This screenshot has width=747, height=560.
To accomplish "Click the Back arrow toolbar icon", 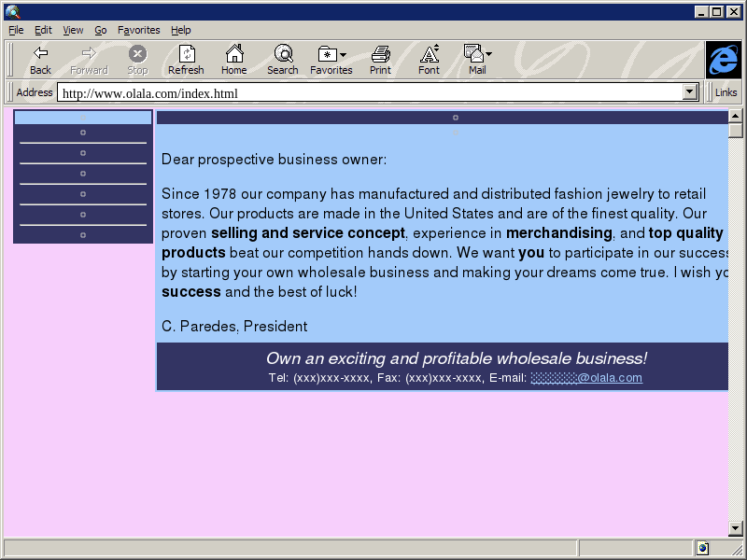I will pos(40,54).
